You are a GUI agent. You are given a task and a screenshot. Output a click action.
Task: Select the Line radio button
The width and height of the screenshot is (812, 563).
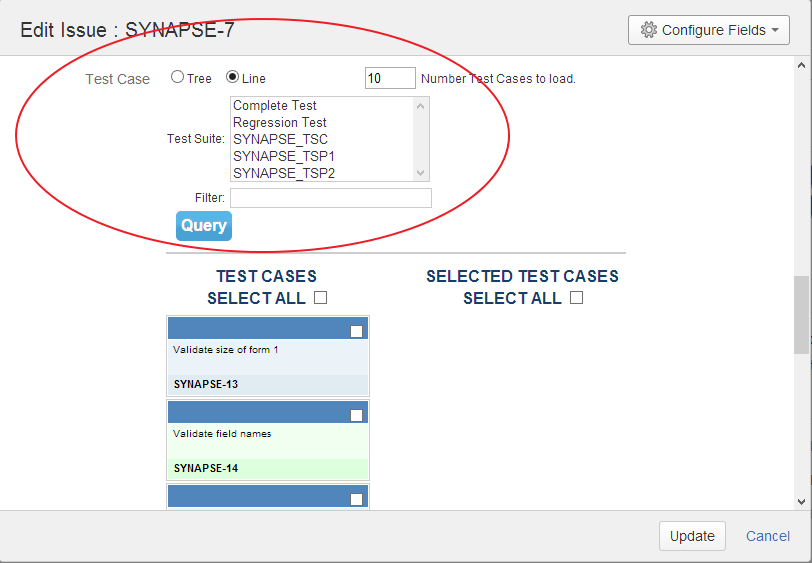(x=233, y=77)
